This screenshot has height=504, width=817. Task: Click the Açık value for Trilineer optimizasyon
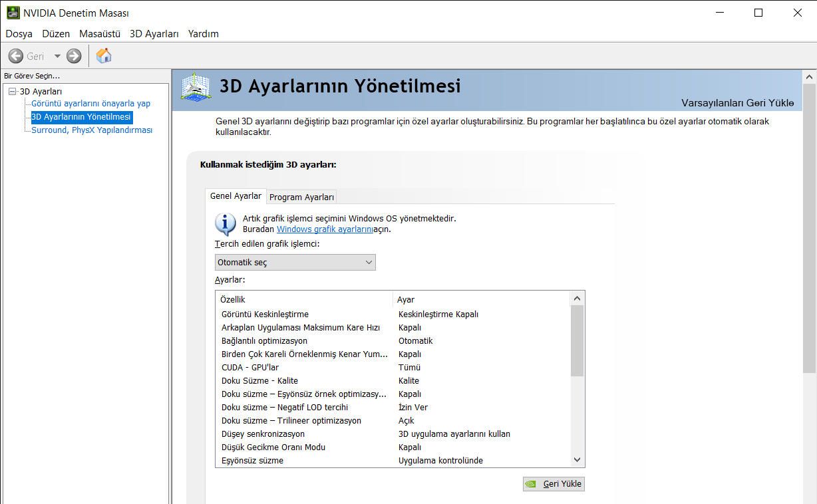coord(406,420)
